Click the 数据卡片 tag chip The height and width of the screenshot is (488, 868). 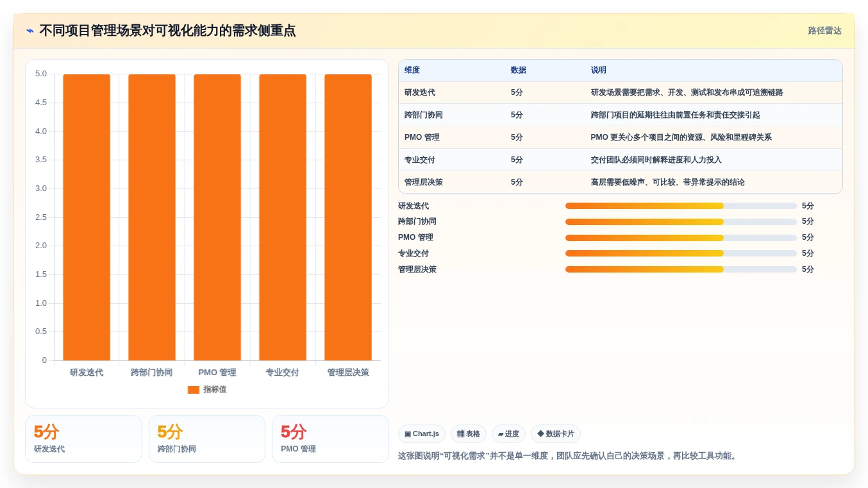tap(556, 434)
